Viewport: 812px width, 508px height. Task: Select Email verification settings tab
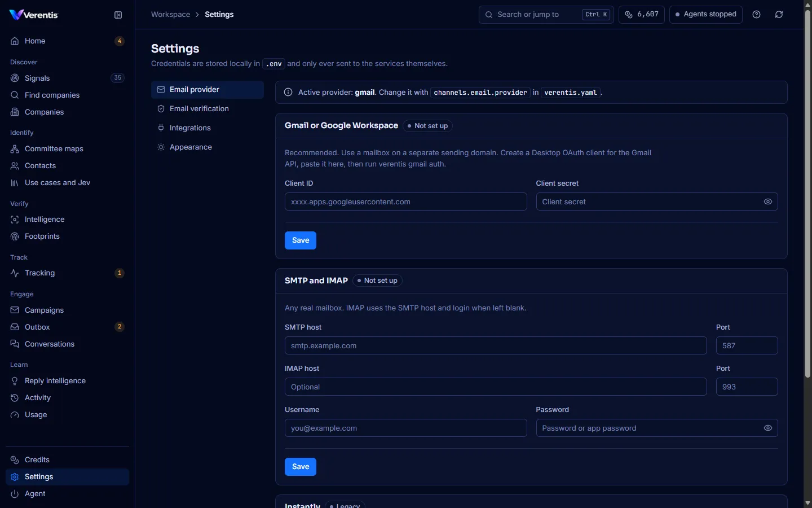(x=208, y=108)
